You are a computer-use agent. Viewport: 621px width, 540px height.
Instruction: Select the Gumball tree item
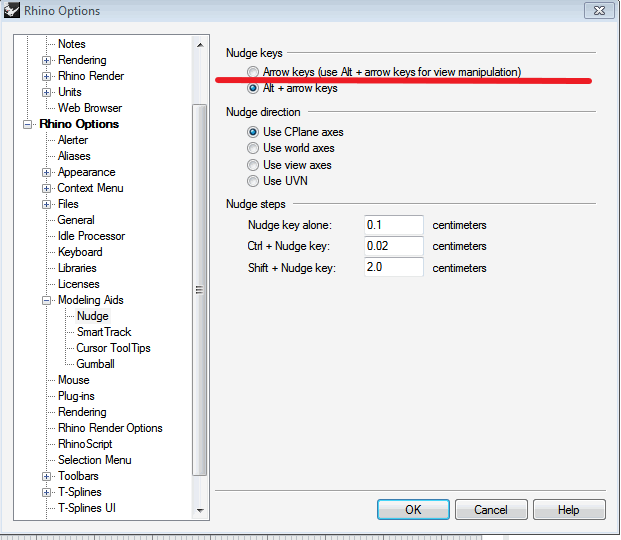95,364
